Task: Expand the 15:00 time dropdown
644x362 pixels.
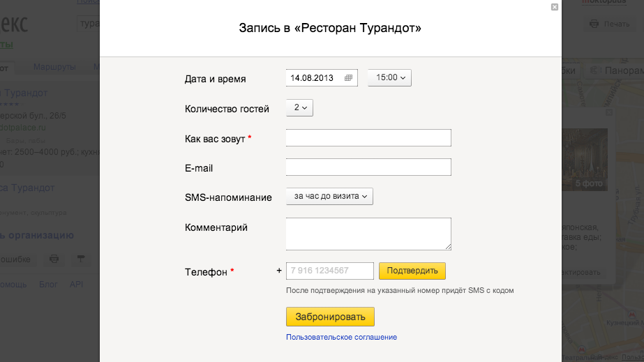Action: tap(389, 77)
